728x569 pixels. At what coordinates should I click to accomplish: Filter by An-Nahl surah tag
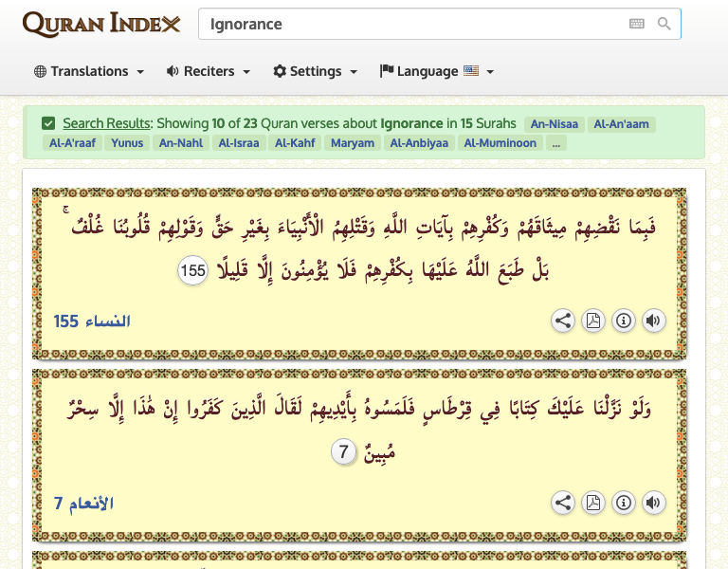181,143
